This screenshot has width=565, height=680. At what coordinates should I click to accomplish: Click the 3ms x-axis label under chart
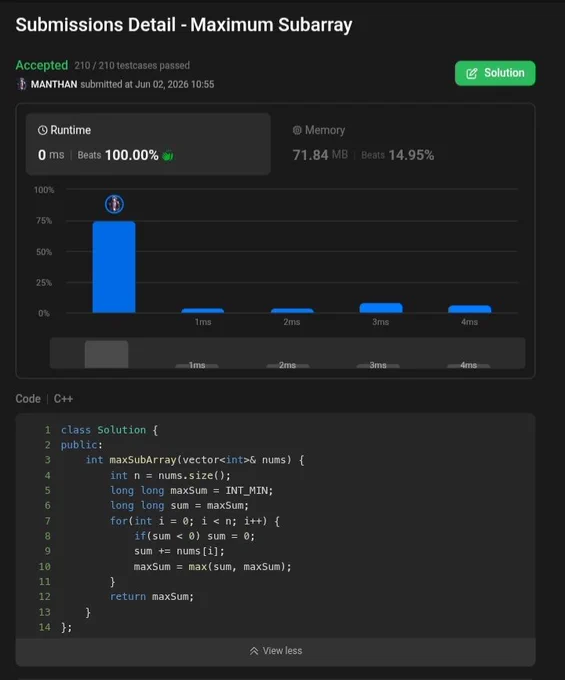(x=380, y=322)
